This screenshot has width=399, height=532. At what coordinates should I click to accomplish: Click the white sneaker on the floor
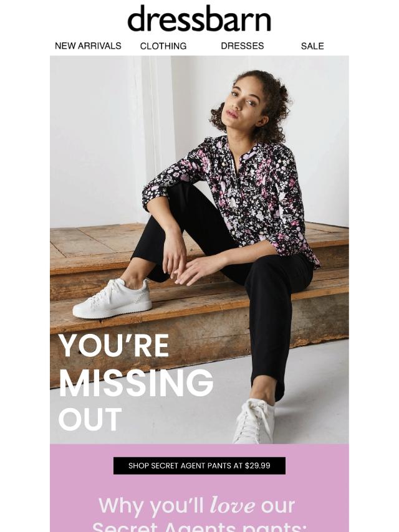coord(254,421)
